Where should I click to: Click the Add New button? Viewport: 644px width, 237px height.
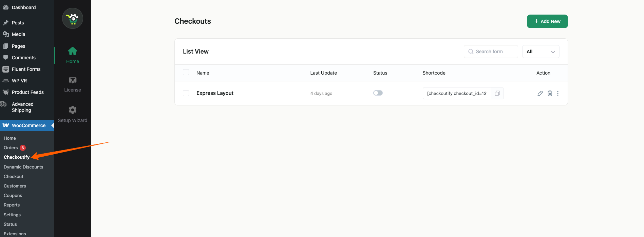(547, 21)
